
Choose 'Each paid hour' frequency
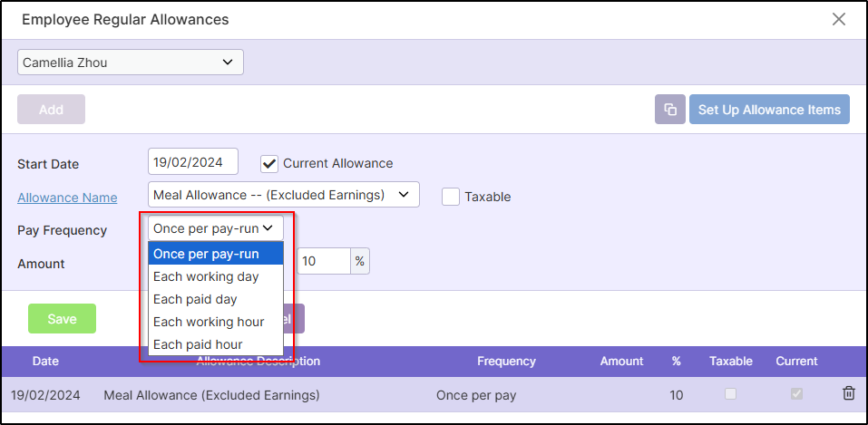[215, 344]
